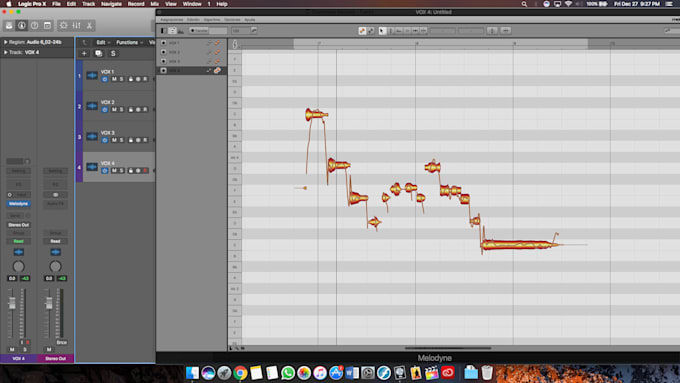Click orange blob icon in Melodyne toolbar
Viewport: 680px width, 383px height.
coord(362,31)
